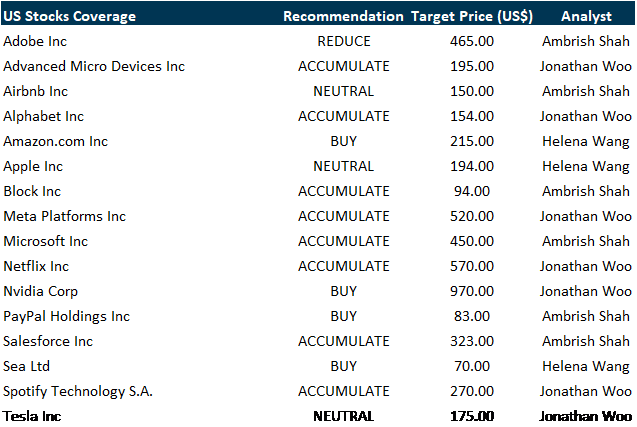Image resolution: width=637 pixels, height=427 pixels.
Task: Click the Block Inc cell
Action: tap(32, 191)
